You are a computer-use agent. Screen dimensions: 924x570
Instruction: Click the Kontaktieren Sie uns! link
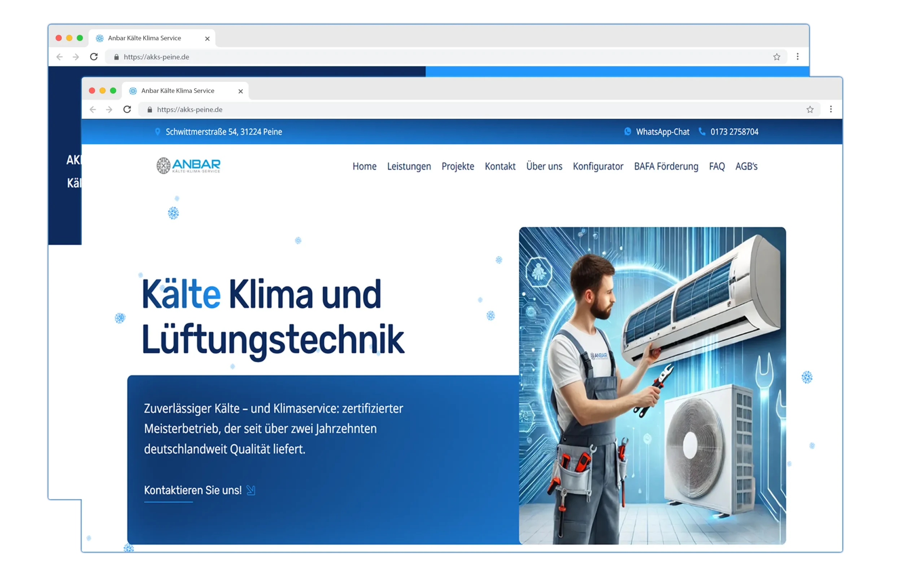193,490
